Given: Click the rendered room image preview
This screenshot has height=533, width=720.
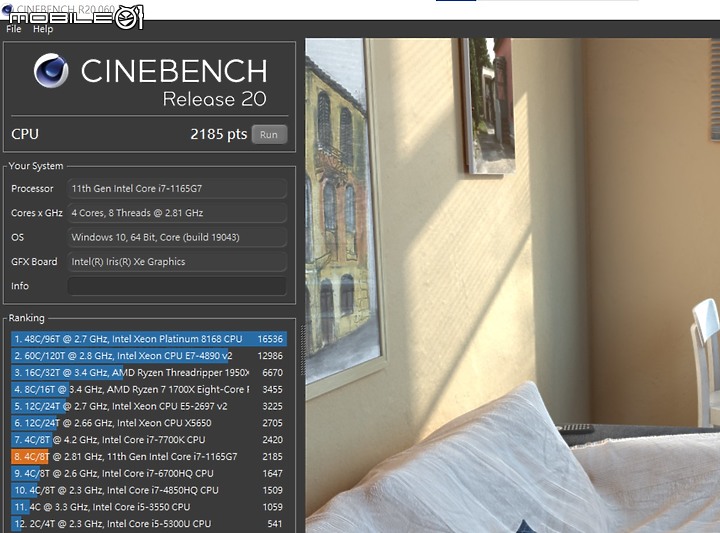Looking at the screenshot, I should 512,285.
